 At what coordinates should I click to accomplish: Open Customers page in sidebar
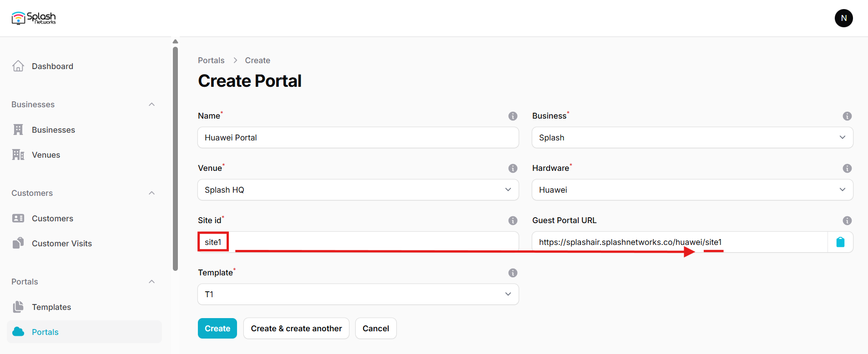point(84,219)
